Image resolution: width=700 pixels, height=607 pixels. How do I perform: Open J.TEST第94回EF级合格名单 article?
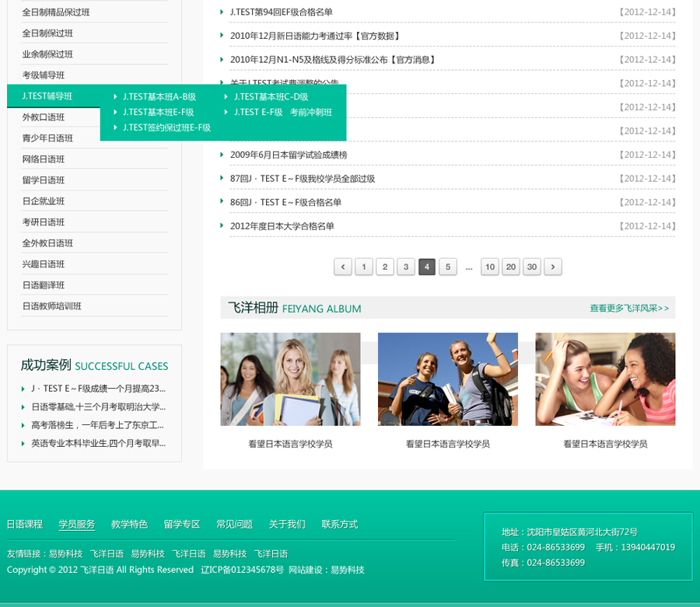281,12
